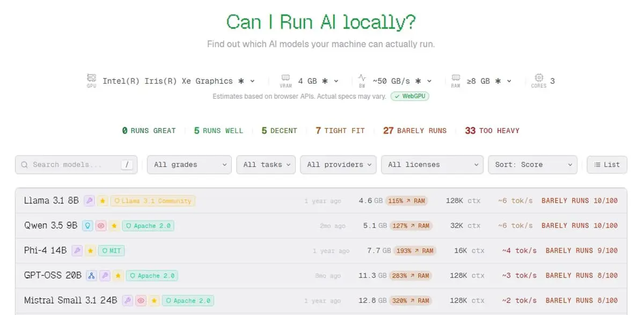Open the bandwidth ~50 GB/s dropdown
644x315 pixels.
coord(402,81)
